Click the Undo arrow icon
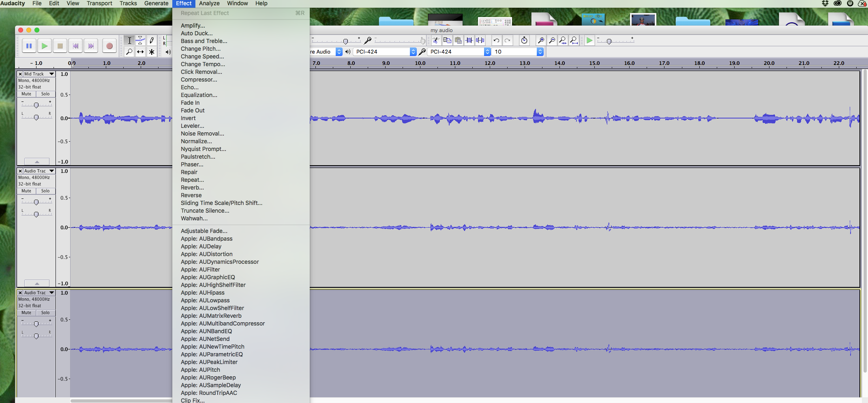868x403 pixels. (x=496, y=40)
